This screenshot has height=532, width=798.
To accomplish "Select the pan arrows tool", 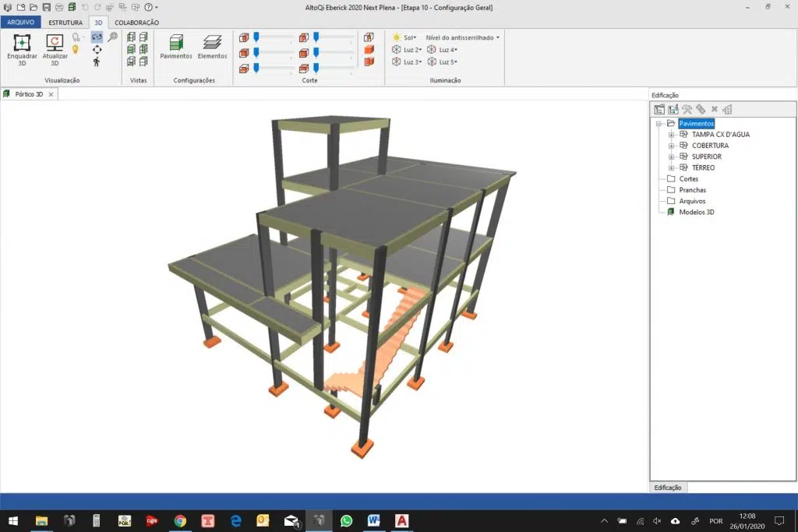I will [x=97, y=49].
